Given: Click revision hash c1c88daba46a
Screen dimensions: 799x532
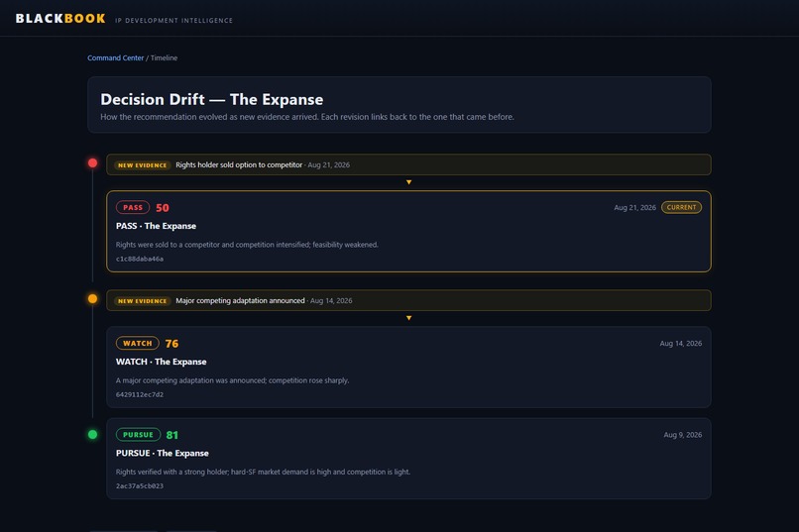Looking at the screenshot, I should coord(140,259).
